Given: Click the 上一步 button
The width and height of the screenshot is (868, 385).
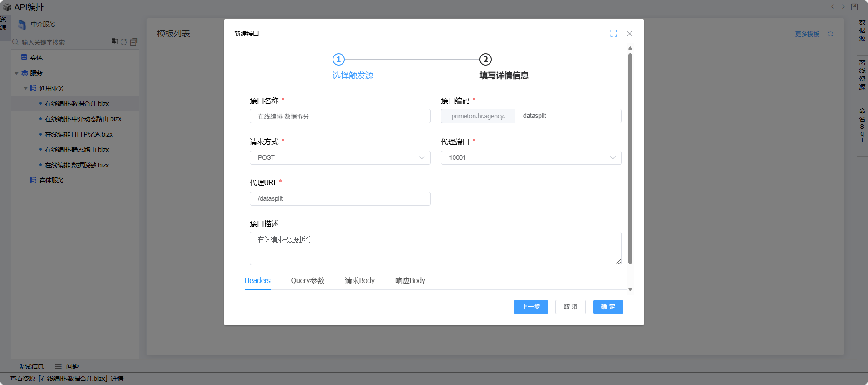Looking at the screenshot, I should [x=530, y=307].
